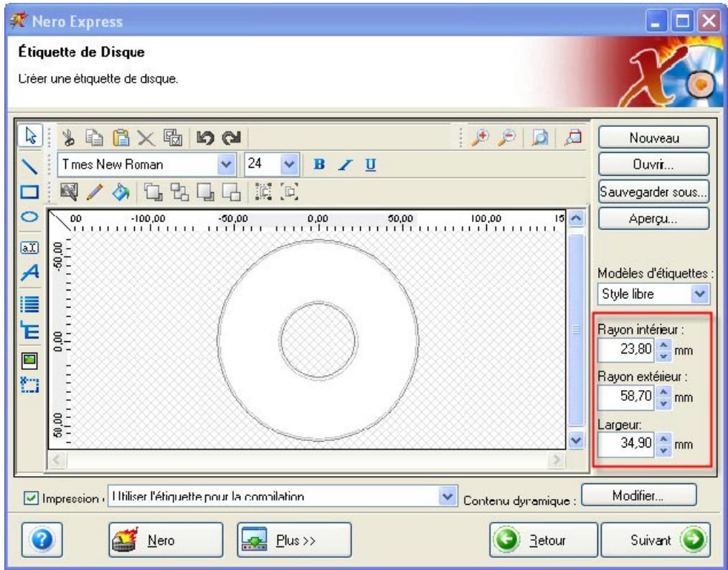
Task: Toggle italic text formatting
Action: coord(345,164)
